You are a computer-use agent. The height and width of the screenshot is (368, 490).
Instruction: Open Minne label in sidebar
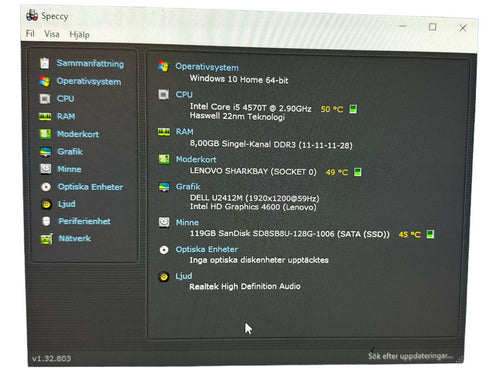click(x=69, y=169)
